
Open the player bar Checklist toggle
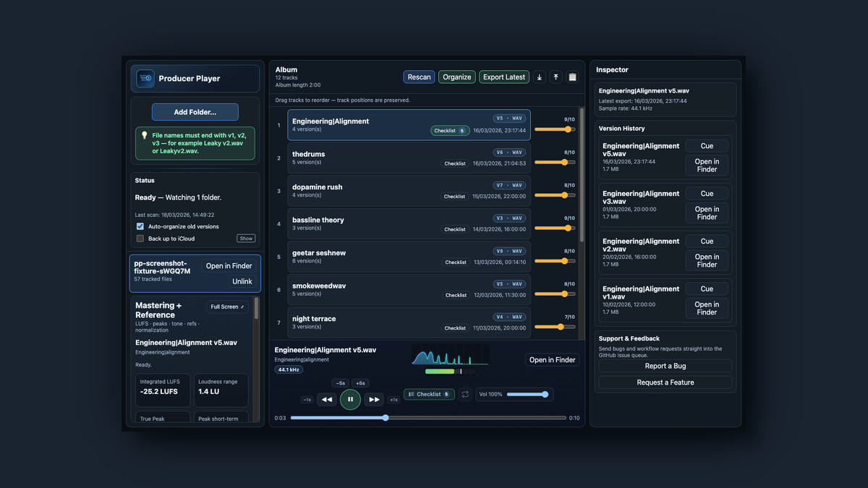(x=429, y=395)
